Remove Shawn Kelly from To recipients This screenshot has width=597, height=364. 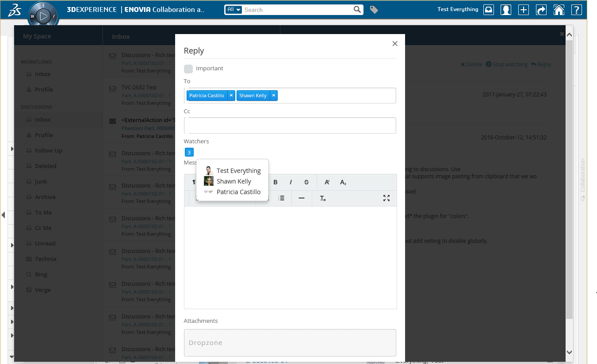[274, 96]
